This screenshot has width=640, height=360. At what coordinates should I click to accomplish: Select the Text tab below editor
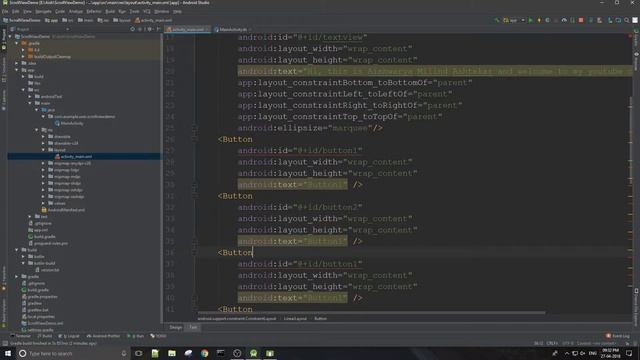pyautogui.click(x=193, y=327)
